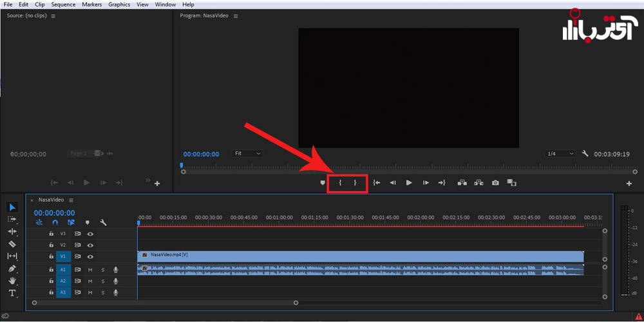Select the NasaVideo.mp4 [V] clip
The width and height of the screenshot is (644, 322).
click(360, 256)
